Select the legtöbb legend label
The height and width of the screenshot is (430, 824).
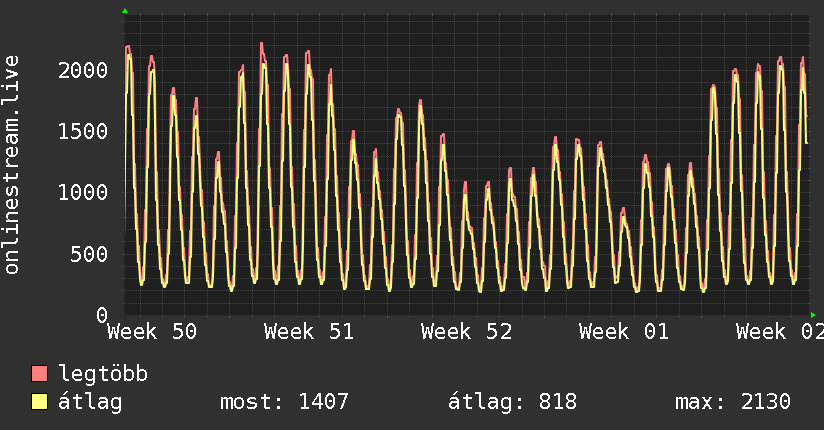[x=103, y=373]
